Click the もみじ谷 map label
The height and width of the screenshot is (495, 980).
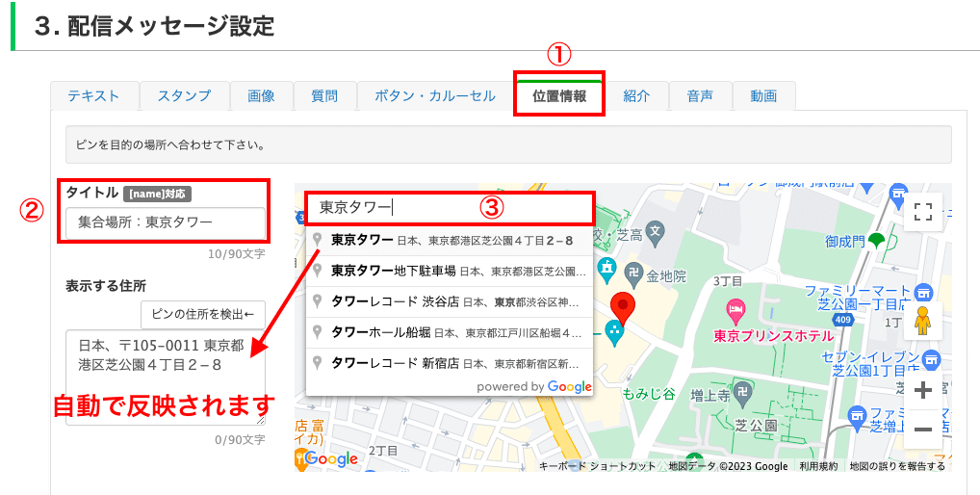(x=649, y=394)
